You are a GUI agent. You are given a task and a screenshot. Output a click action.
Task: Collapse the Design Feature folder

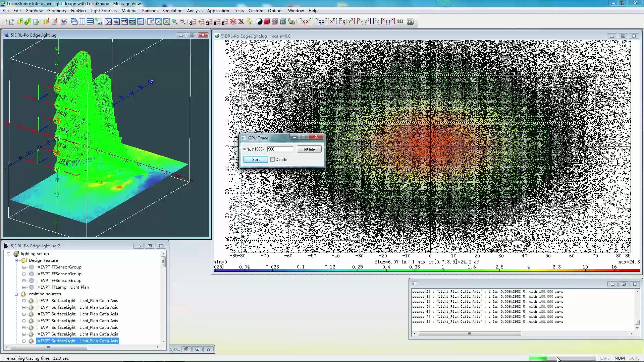(x=16, y=260)
